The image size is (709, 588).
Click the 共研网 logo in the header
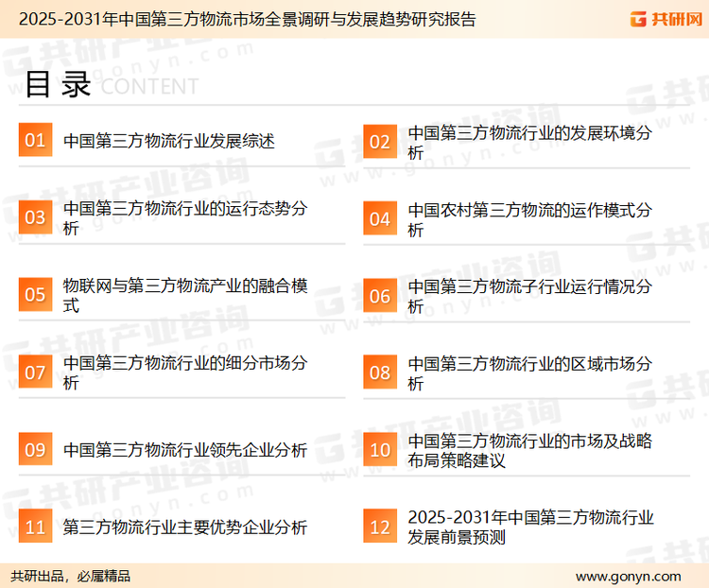tap(666, 19)
